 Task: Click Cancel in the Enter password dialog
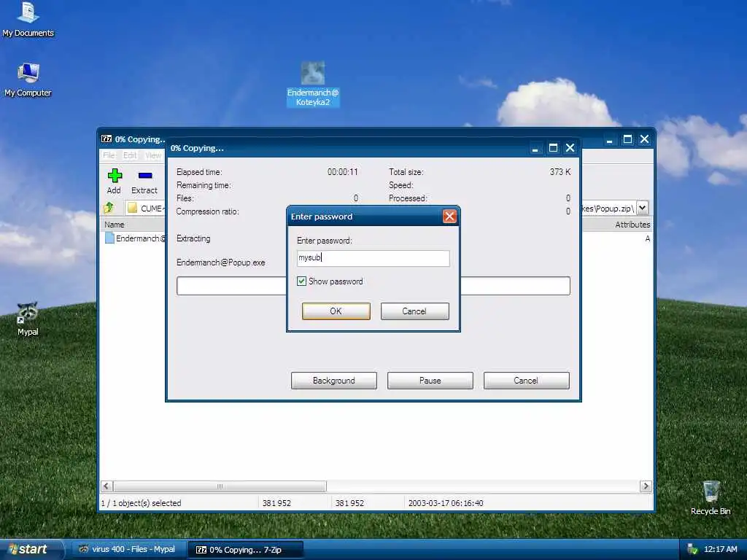pos(414,311)
